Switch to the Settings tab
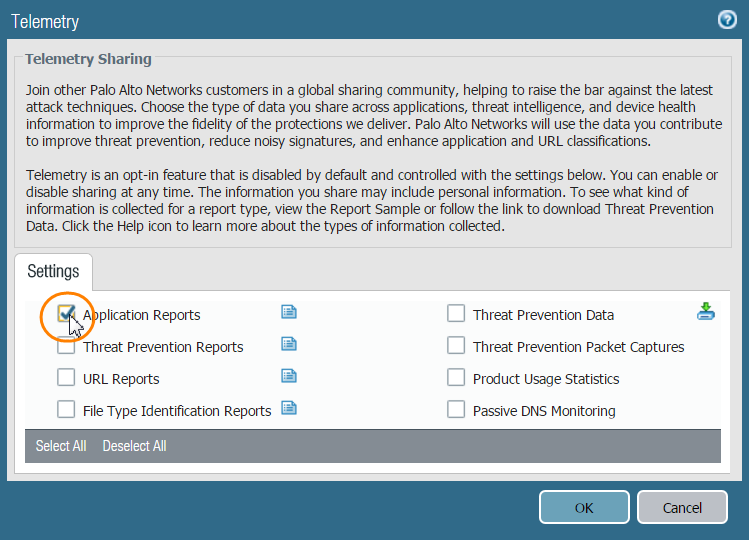This screenshot has height=540, width=749. coord(53,272)
